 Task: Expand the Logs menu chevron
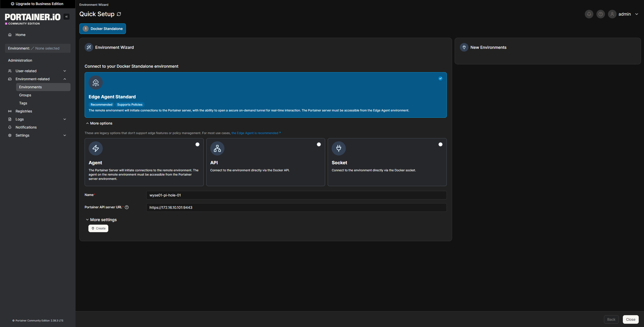pos(65,119)
